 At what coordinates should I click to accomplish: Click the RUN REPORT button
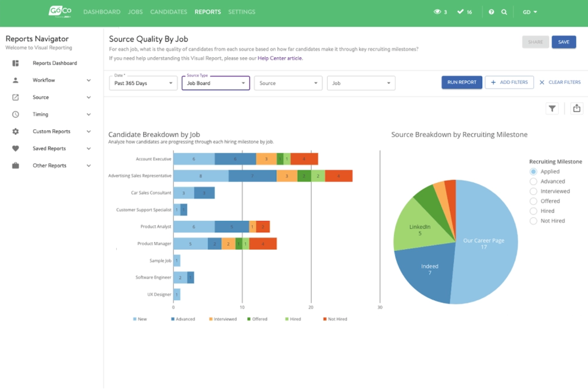click(x=462, y=82)
